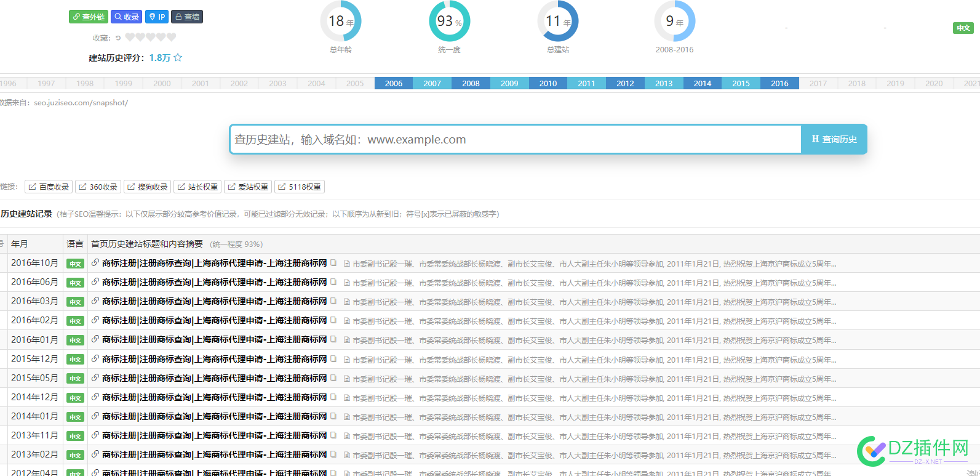Click the link icon in 2016年10月 row
The image size is (980, 476).
pyautogui.click(x=95, y=263)
